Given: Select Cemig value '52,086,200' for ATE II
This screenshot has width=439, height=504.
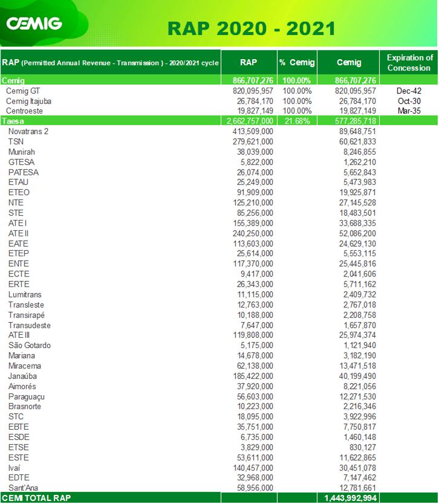Looking at the screenshot, I should point(357,234).
